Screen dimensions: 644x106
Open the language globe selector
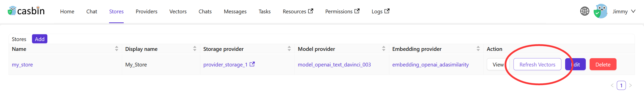tap(585, 11)
